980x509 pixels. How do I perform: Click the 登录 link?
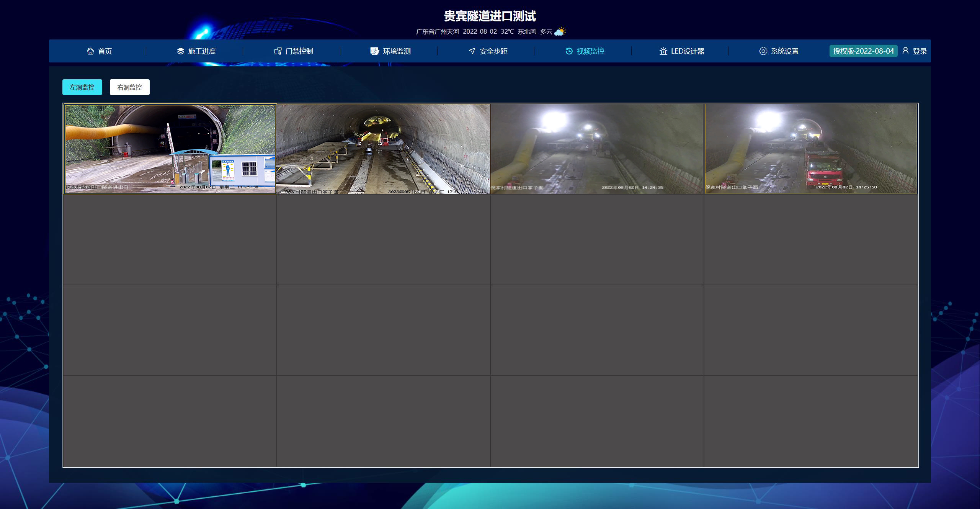tap(920, 51)
